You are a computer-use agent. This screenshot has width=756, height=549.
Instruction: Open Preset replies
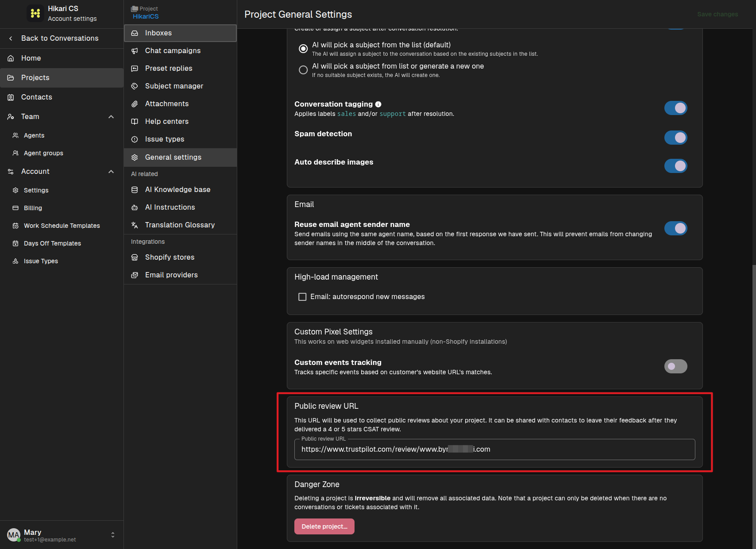point(180,69)
